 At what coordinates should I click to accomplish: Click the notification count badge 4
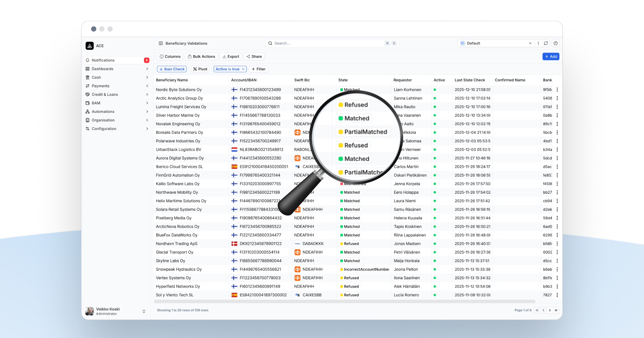pyautogui.click(x=146, y=60)
